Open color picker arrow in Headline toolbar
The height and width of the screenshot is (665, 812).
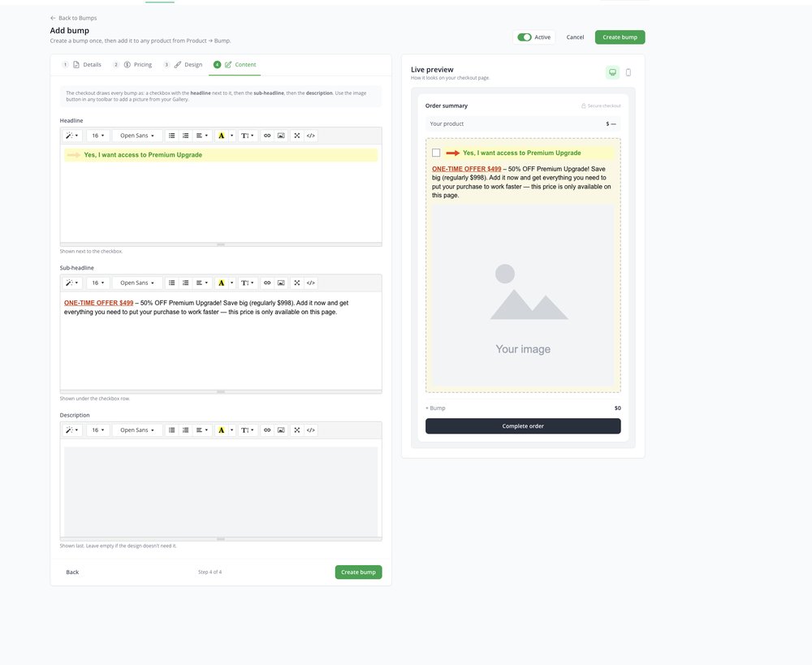(x=231, y=136)
